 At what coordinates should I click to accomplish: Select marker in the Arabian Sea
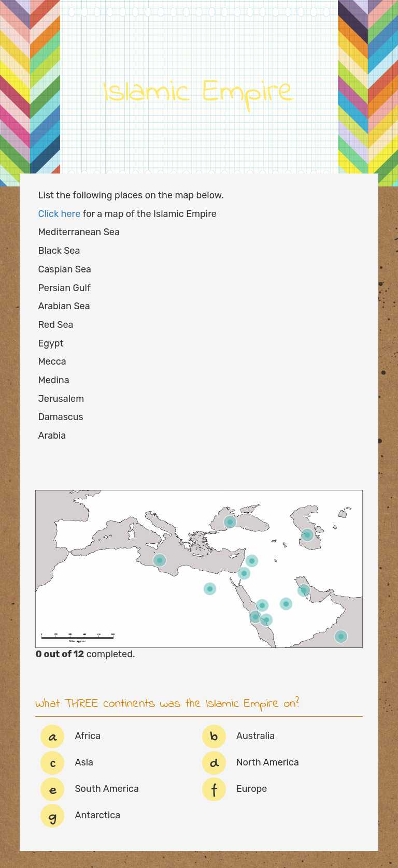[x=341, y=636]
